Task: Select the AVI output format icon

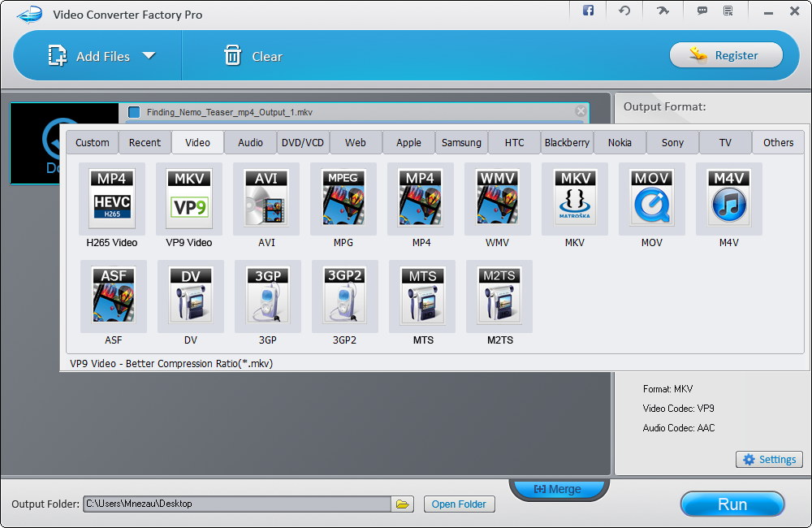Action: coord(266,197)
